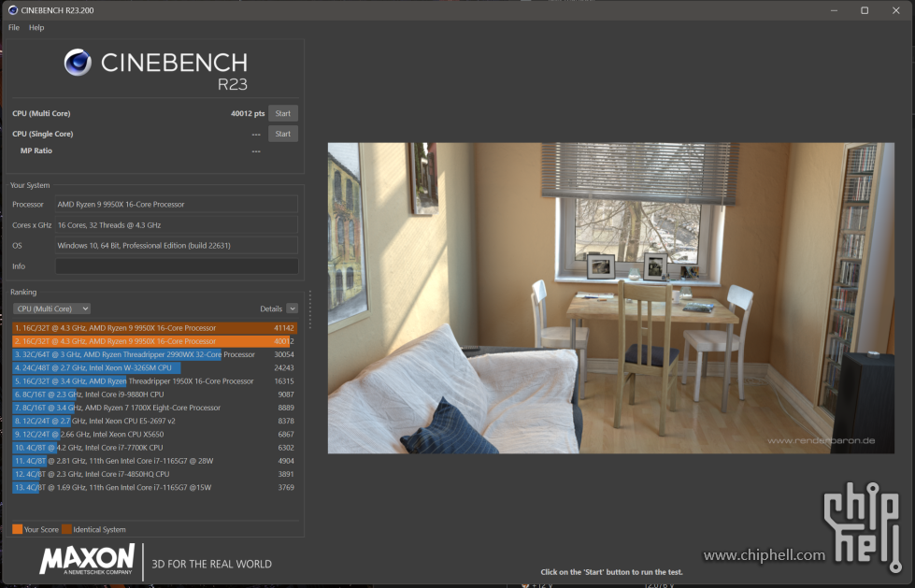The width and height of the screenshot is (915, 588).
Task: Start the CPU Multi Core test
Action: (x=283, y=113)
